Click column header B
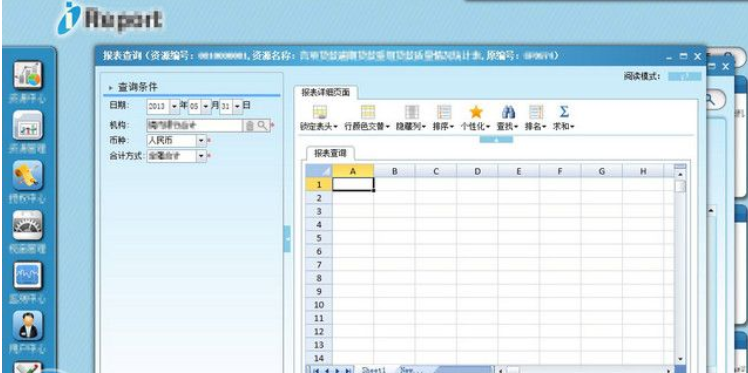This screenshot has width=748, height=373. [x=395, y=171]
